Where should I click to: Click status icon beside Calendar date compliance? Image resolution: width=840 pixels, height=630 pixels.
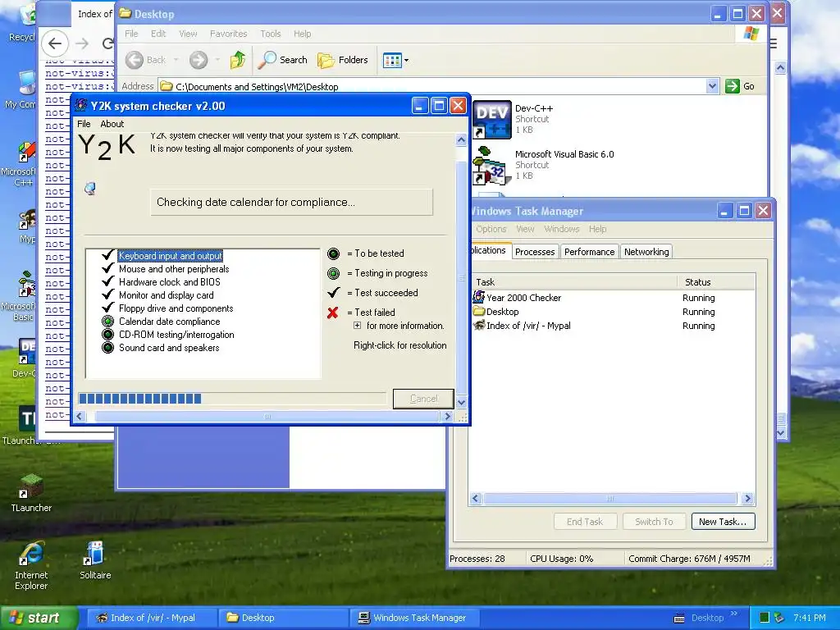(x=107, y=322)
